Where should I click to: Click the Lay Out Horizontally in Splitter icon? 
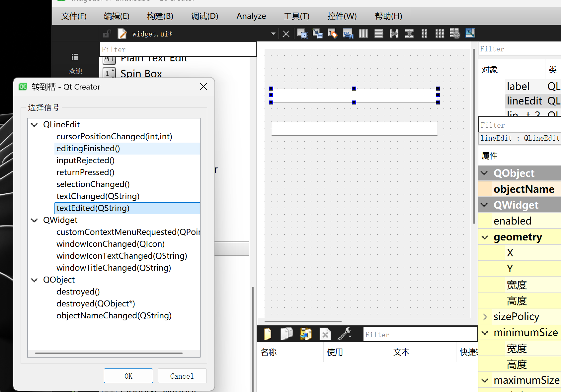tap(394, 33)
